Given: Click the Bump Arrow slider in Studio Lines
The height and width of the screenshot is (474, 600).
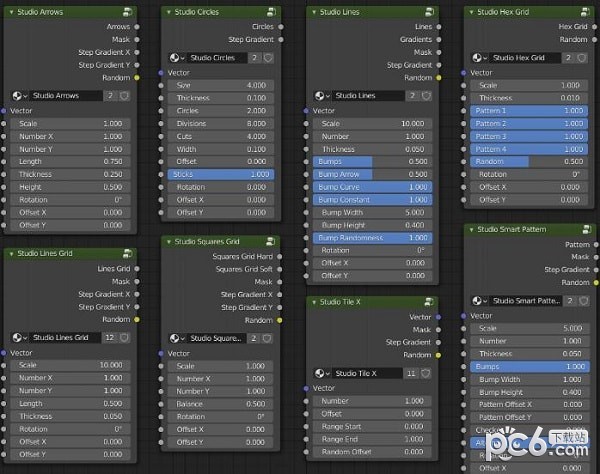Looking at the screenshot, I should tap(372, 174).
